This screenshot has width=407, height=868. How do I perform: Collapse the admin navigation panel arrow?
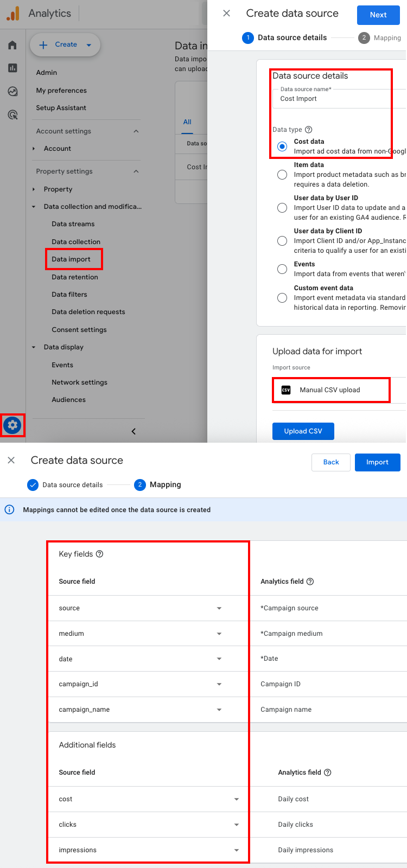pyautogui.click(x=133, y=431)
